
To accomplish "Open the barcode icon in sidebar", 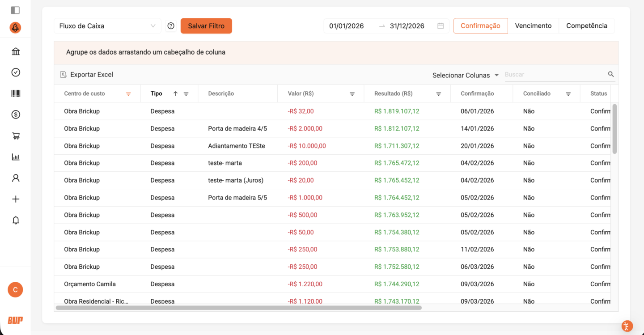I will point(16,93).
